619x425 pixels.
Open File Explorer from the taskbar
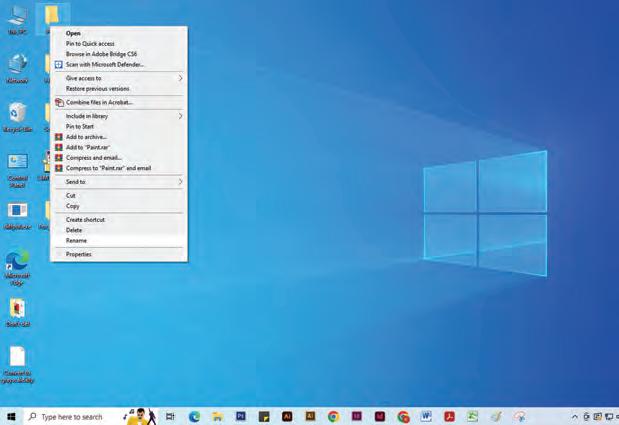coord(217,416)
